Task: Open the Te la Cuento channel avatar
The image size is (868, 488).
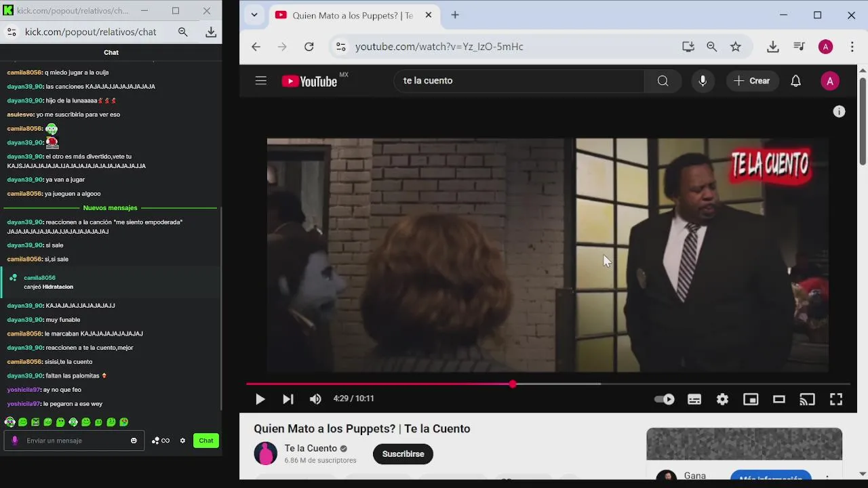Action: [x=266, y=453]
